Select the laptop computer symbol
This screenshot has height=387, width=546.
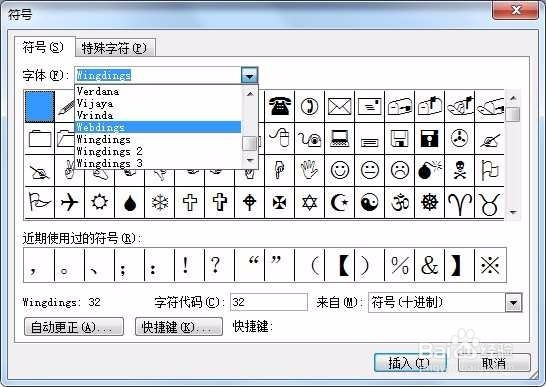[340, 138]
